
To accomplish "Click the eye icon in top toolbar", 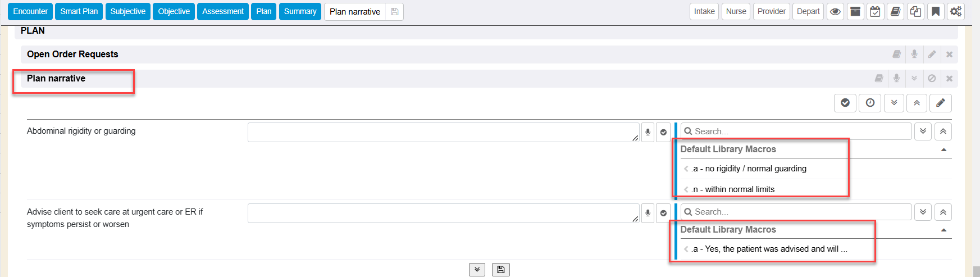I will point(835,12).
